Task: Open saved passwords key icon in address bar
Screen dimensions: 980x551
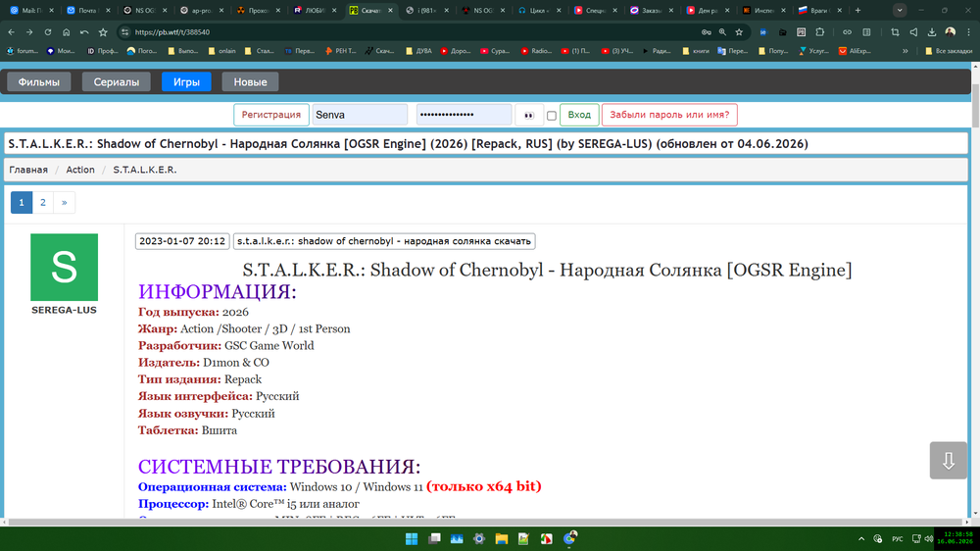Action: click(706, 32)
